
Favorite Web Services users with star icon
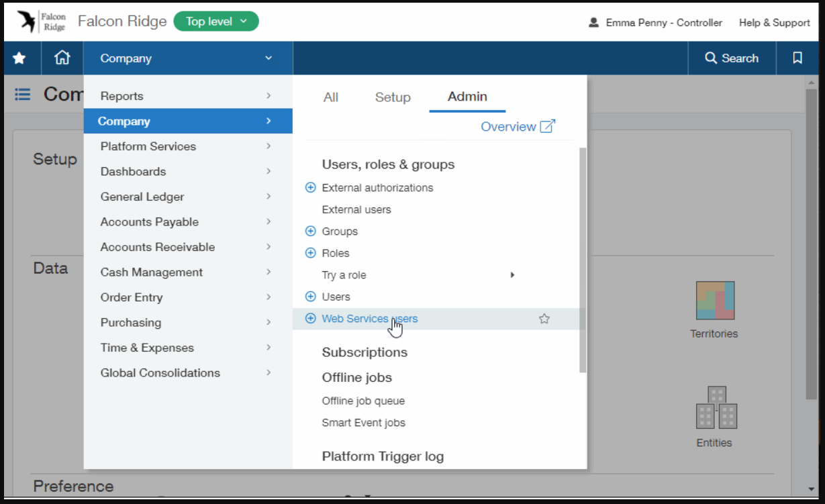544,319
